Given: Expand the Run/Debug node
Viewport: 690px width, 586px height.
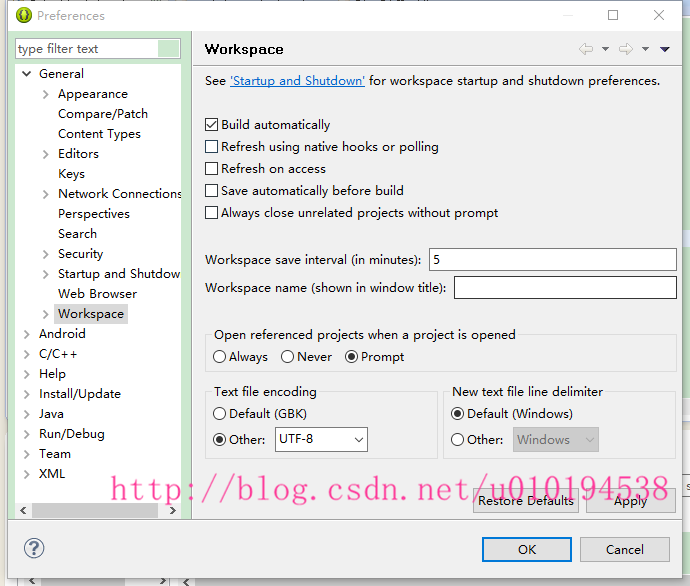Looking at the screenshot, I should coord(27,434).
